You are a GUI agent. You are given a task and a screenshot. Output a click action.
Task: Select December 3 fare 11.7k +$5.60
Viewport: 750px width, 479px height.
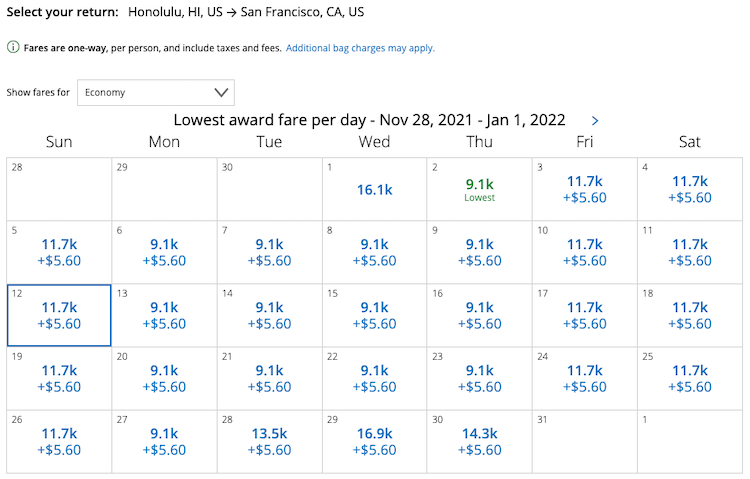pyautogui.click(x=585, y=189)
